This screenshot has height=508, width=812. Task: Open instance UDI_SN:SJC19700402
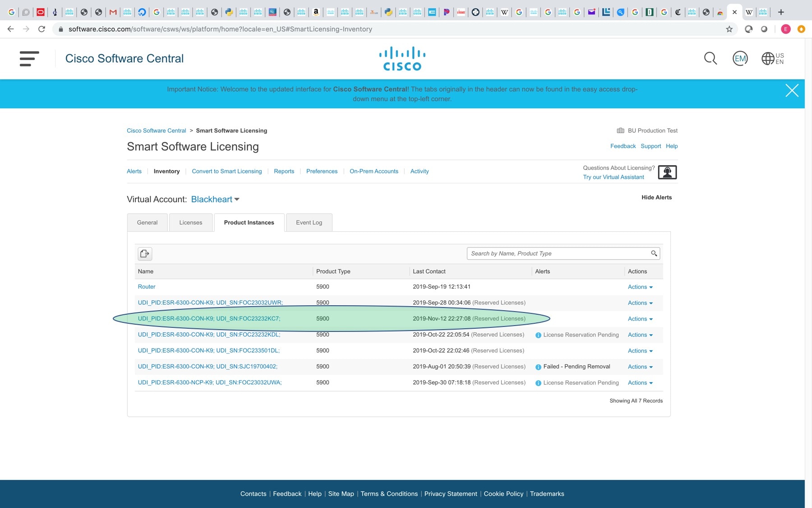pyautogui.click(x=208, y=366)
